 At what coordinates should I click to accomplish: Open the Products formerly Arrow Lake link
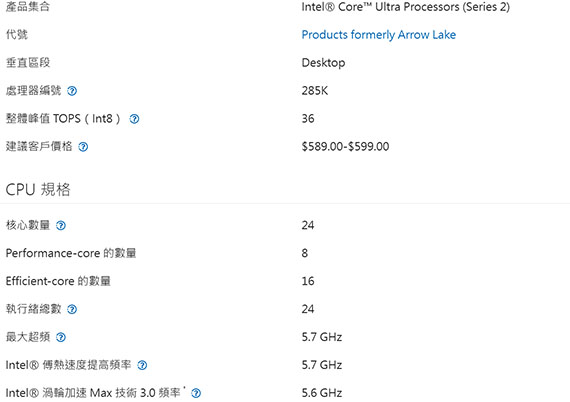click(378, 35)
